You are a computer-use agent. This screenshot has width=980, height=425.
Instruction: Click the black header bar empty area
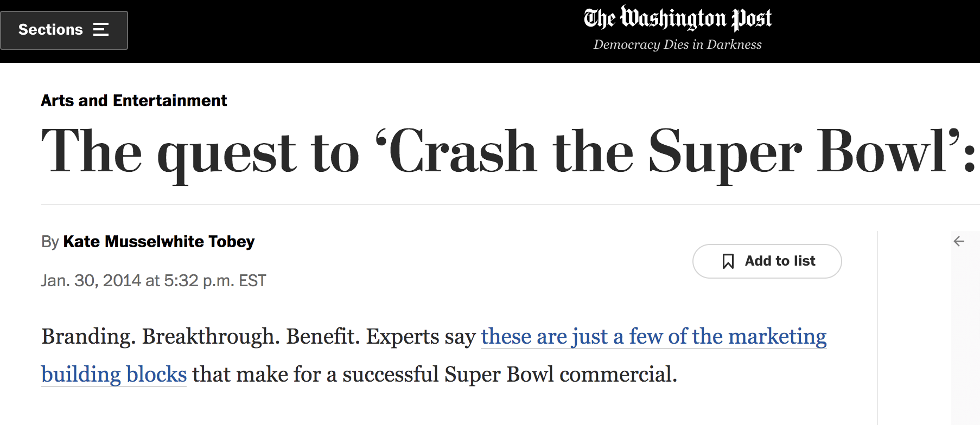[353, 31]
